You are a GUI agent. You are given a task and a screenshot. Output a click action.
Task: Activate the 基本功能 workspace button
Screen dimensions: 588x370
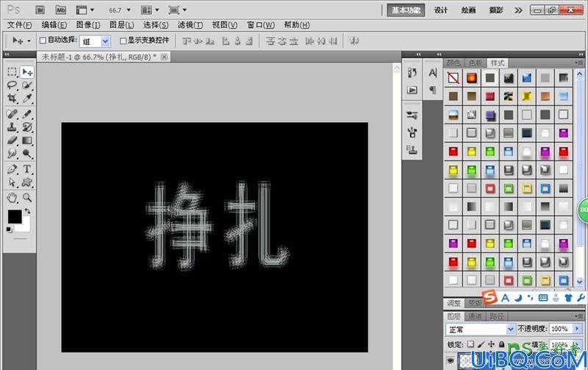point(406,10)
